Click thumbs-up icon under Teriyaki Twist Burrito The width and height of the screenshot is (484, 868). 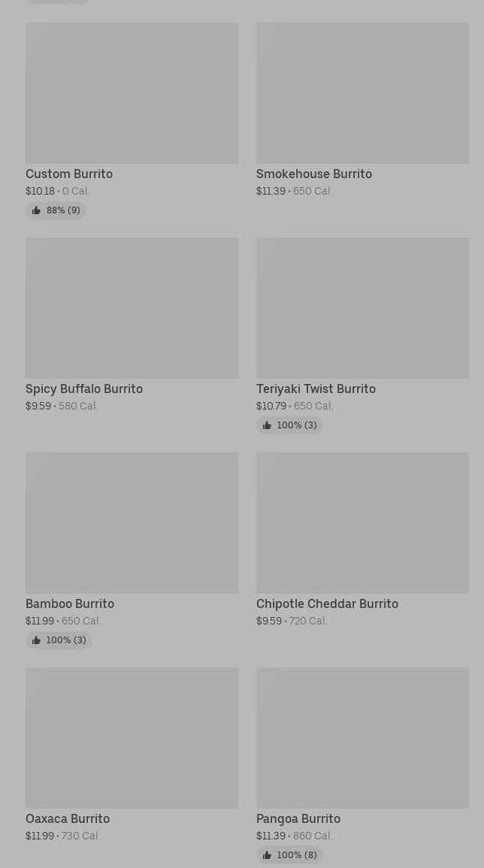[x=267, y=425]
